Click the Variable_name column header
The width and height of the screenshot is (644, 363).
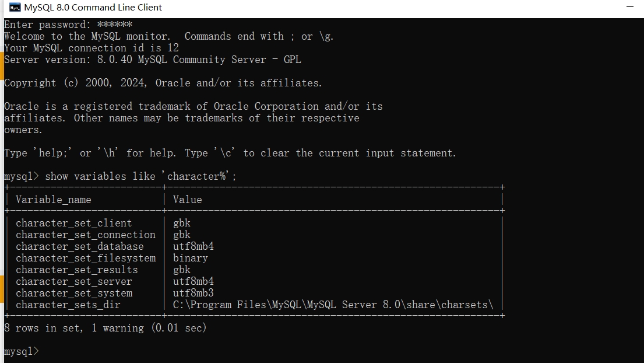[54, 200]
